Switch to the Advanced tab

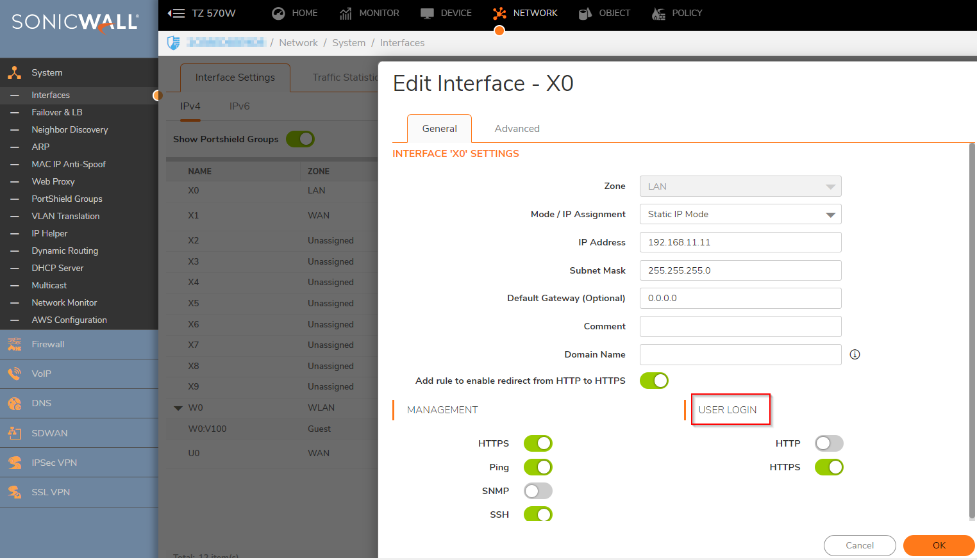click(x=517, y=129)
